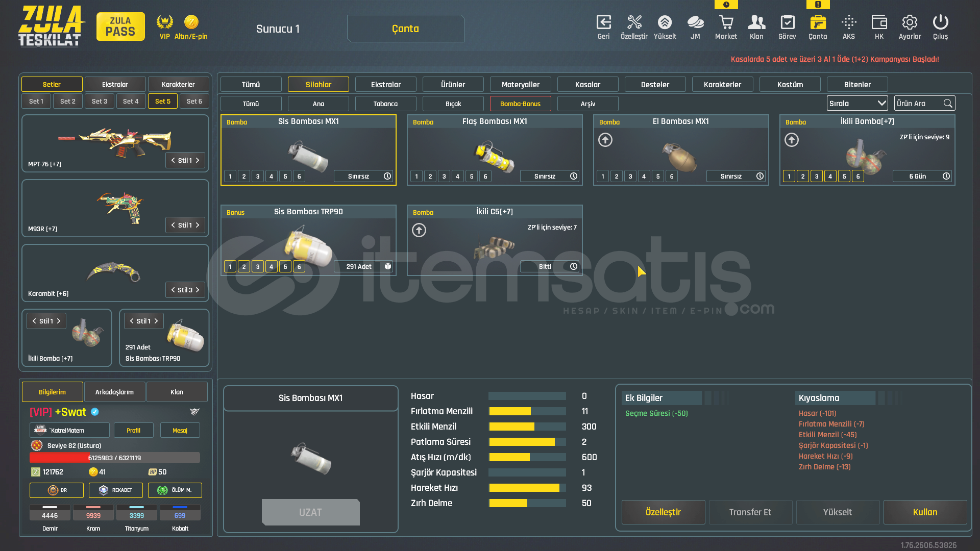Image resolution: width=980 pixels, height=551 pixels.
Task: Open the AKS icon
Action: click(849, 22)
